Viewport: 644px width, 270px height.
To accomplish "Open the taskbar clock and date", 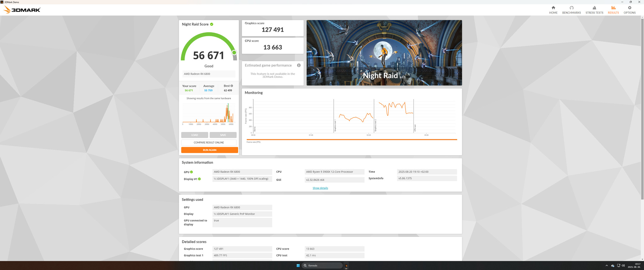I will (634, 266).
